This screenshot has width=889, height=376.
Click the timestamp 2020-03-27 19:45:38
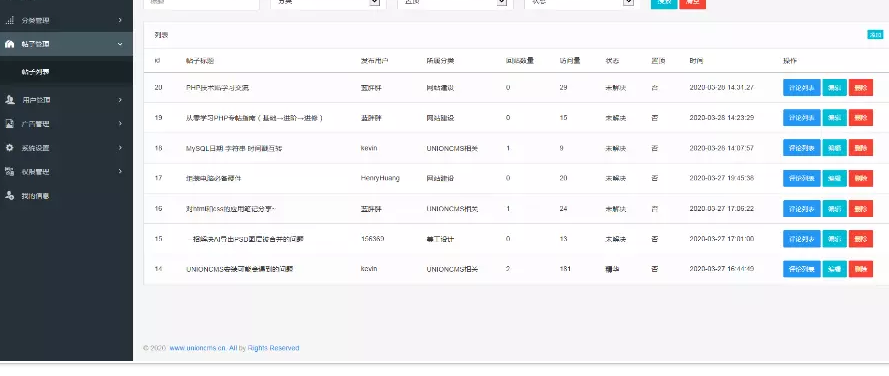coord(722,178)
